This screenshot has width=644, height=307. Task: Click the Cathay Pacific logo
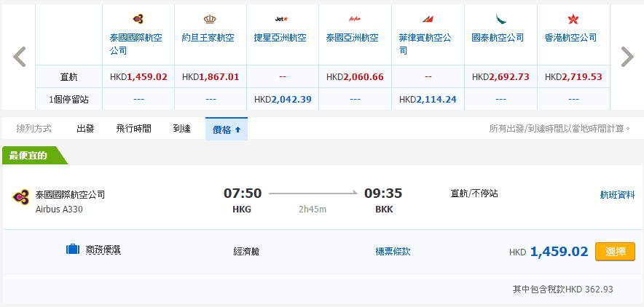coord(500,20)
